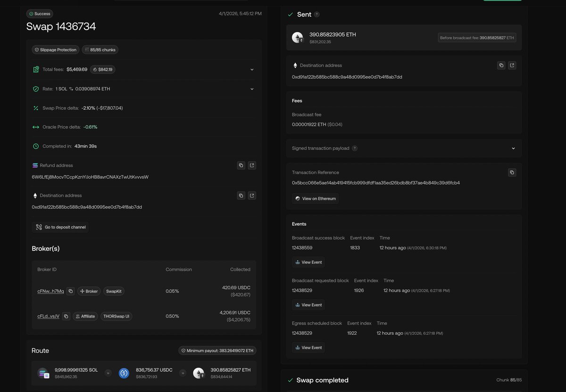Click the 836,756.37 USDC route amount

(154, 370)
